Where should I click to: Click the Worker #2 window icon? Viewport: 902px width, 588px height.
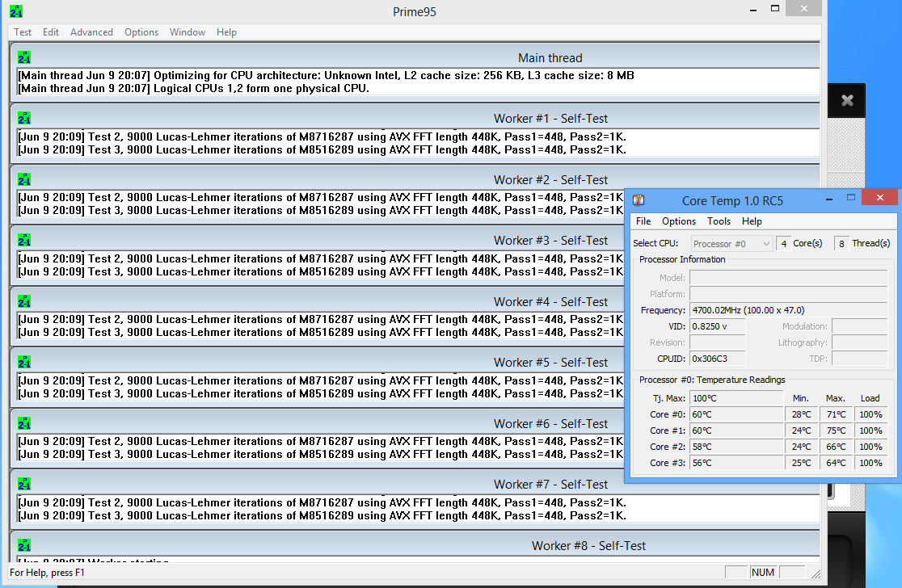[24, 179]
